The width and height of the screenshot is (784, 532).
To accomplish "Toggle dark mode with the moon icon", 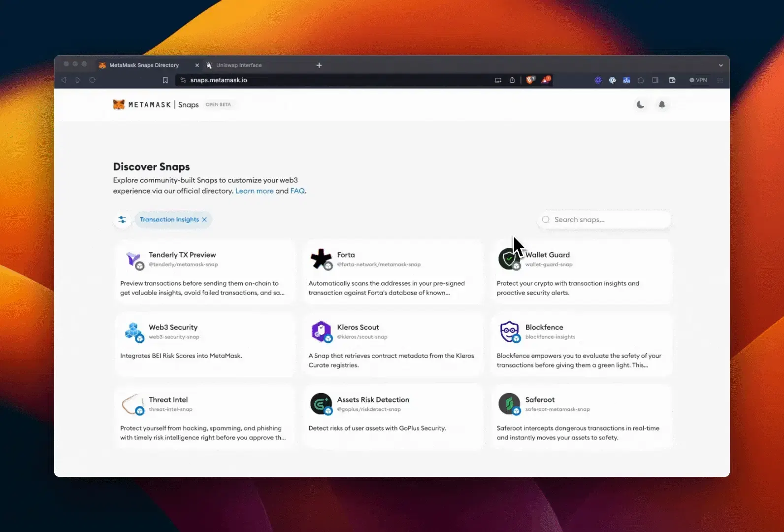I will pos(640,104).
